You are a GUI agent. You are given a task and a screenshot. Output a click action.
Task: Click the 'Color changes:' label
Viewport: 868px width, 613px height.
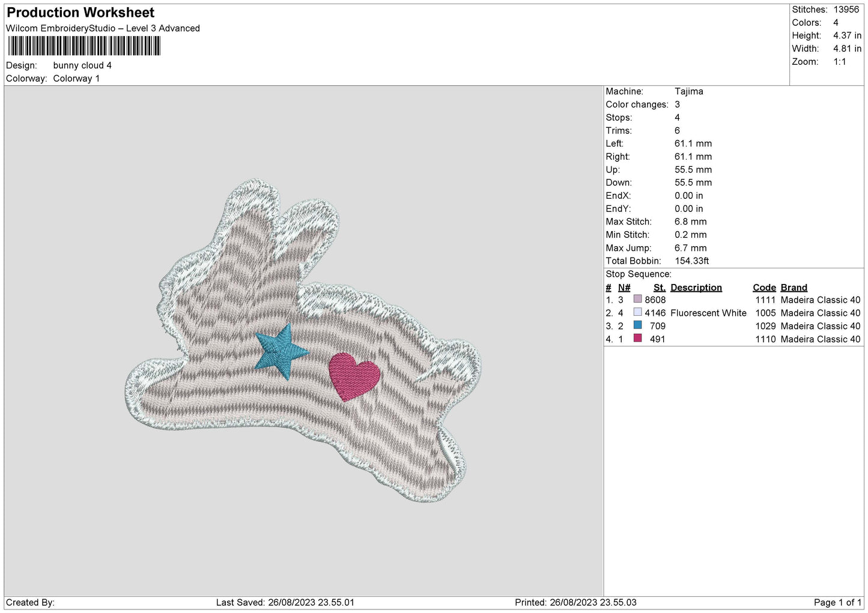click(637, 104)
